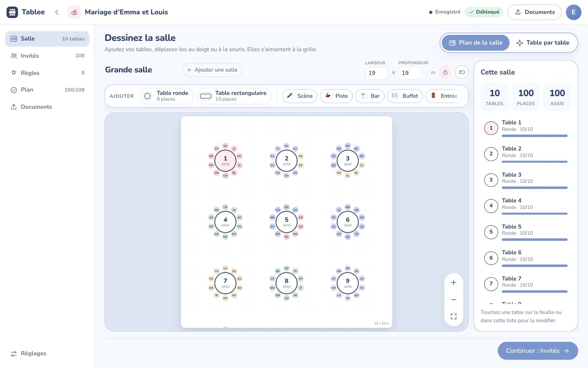This screenshot has height=368, width=588.
Task: Click the Profondeur input field
Action: (x=410, y=73)
